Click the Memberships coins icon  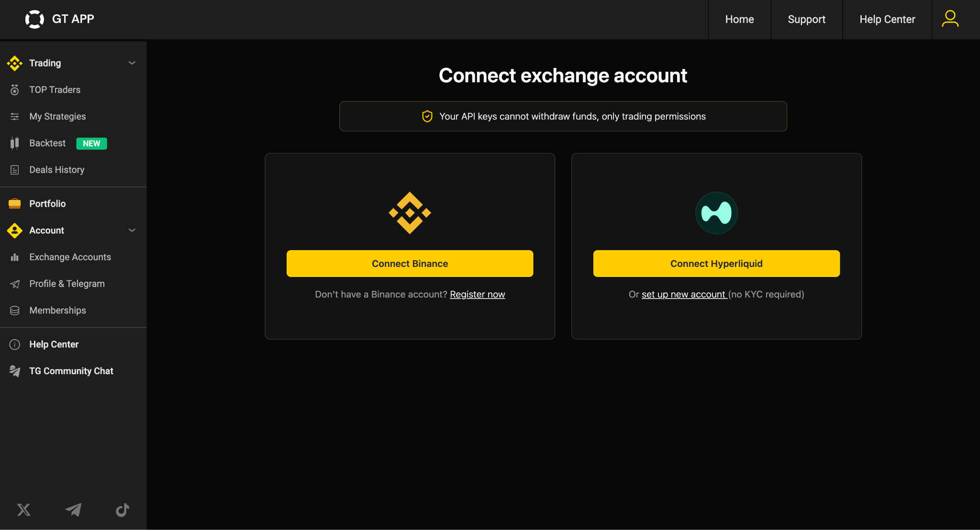[15, 310]
